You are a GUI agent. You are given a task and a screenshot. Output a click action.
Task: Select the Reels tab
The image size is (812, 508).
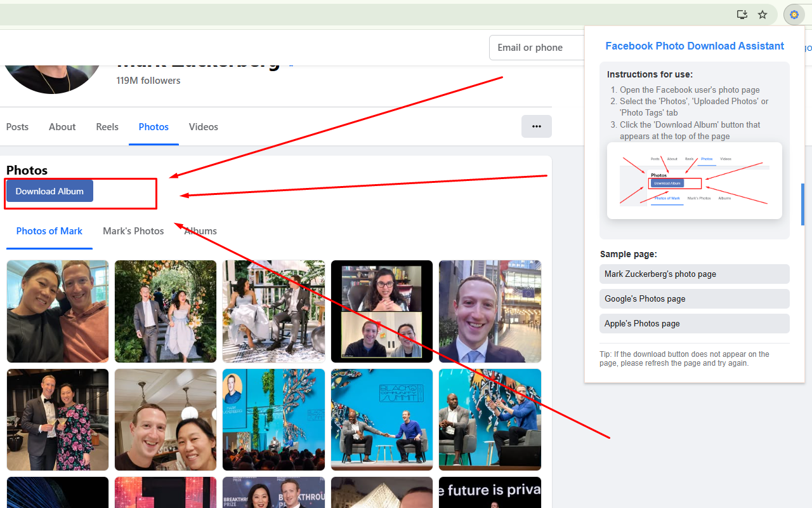click(107, 126)
